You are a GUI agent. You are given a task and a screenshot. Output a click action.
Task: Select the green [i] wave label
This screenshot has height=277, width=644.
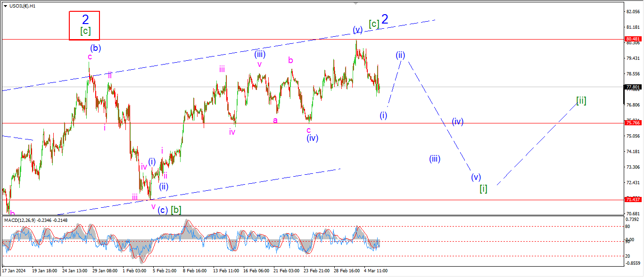[x=483, y=188]
